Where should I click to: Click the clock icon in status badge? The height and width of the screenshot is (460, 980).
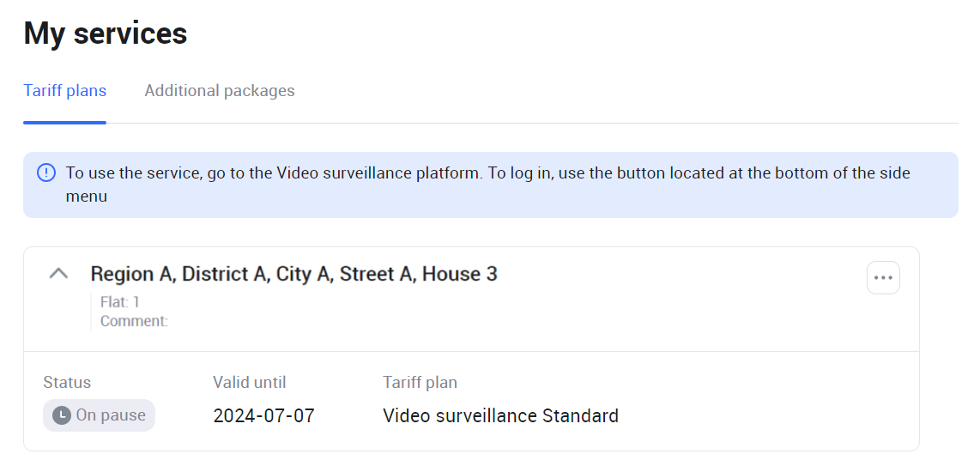(61, 415)
